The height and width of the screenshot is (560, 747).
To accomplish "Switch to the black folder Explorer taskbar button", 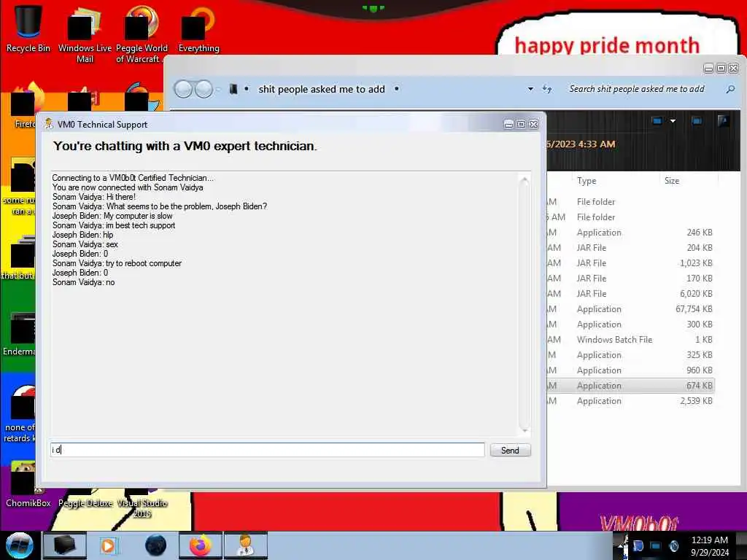I will [65, 545].
